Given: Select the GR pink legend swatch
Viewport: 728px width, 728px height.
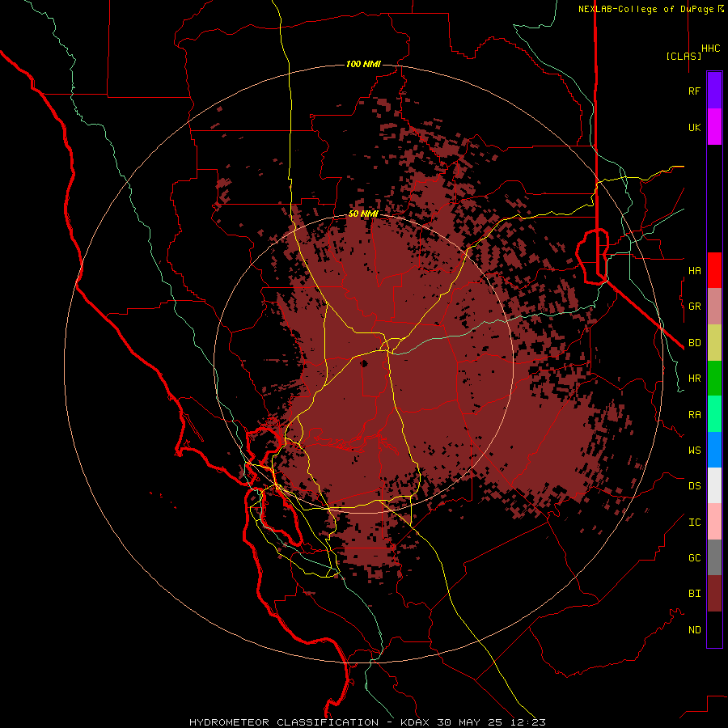Looking at the screenshot, I should (x=714, y=307).
